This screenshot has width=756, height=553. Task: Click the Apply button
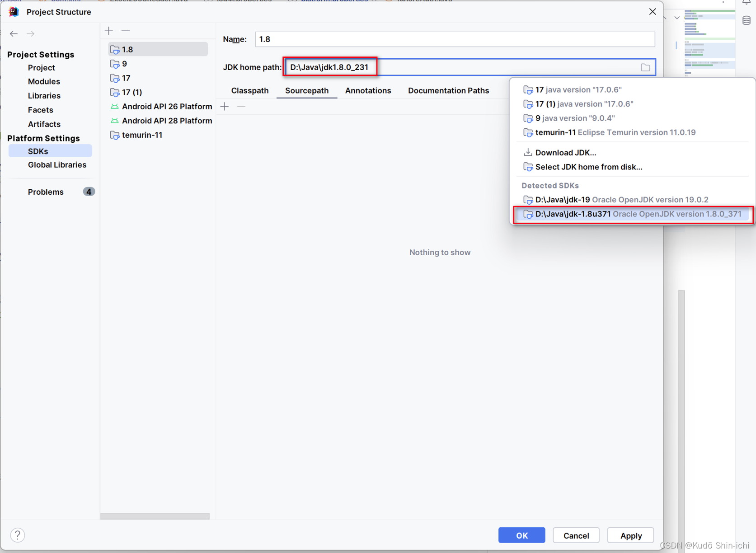click(631, 535)
